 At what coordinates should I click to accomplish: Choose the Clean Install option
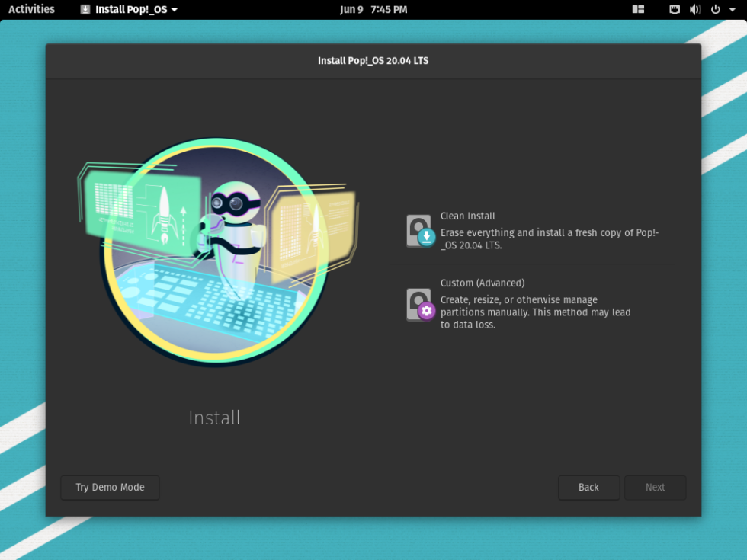pos(468,216)
